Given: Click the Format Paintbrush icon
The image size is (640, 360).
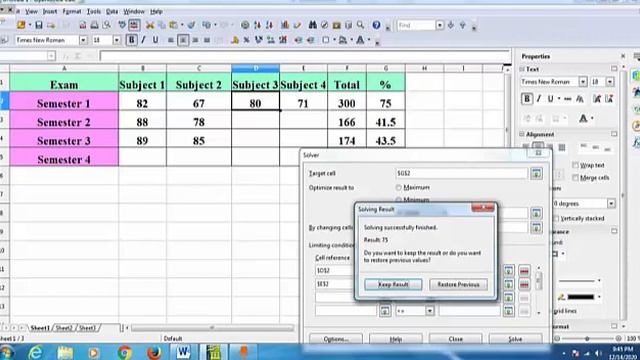Looking at the screenshot, I should point(191,25).
